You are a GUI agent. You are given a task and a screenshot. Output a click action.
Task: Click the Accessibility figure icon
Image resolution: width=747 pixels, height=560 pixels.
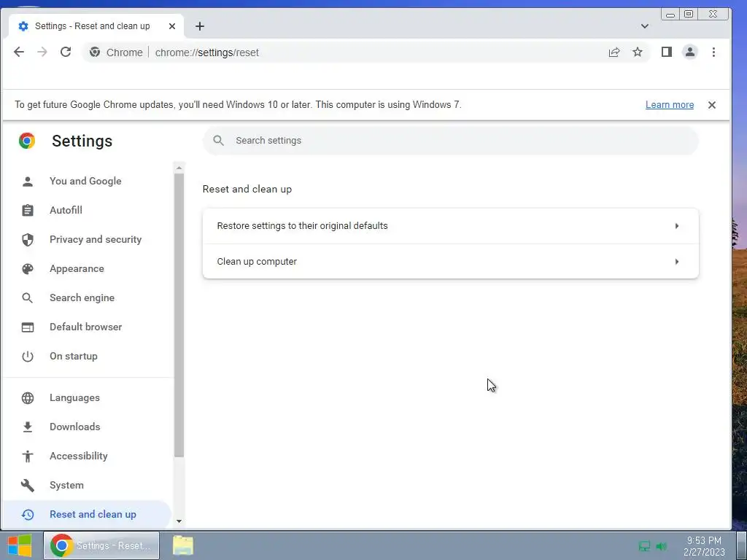pos(28,456)
